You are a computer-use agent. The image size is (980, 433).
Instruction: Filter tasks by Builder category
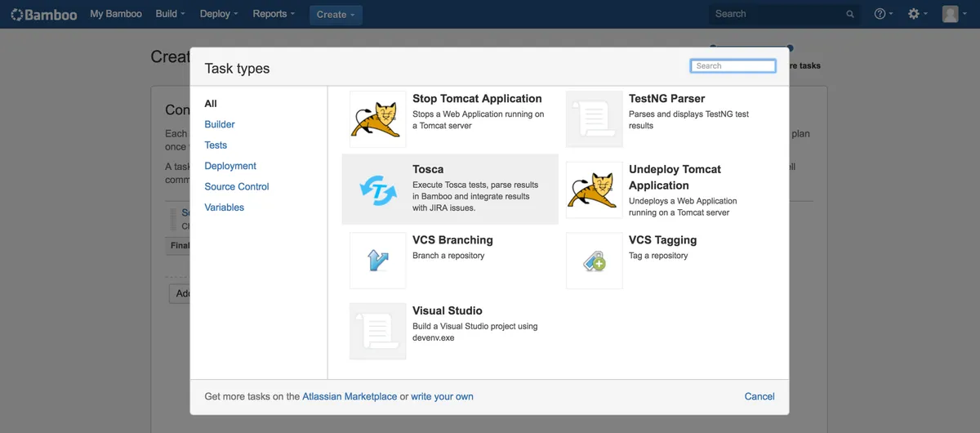click(x=220, y=124)
